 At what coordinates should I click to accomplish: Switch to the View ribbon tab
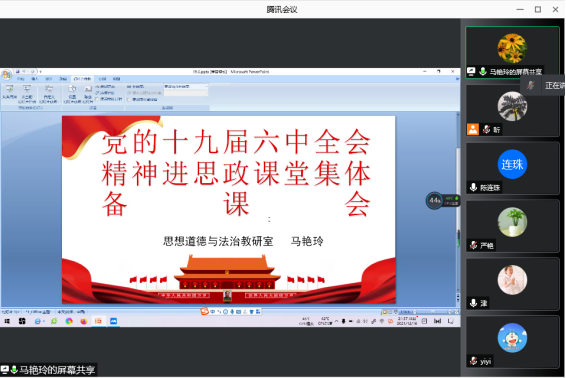pyautogui.click(x=117, y=79)
